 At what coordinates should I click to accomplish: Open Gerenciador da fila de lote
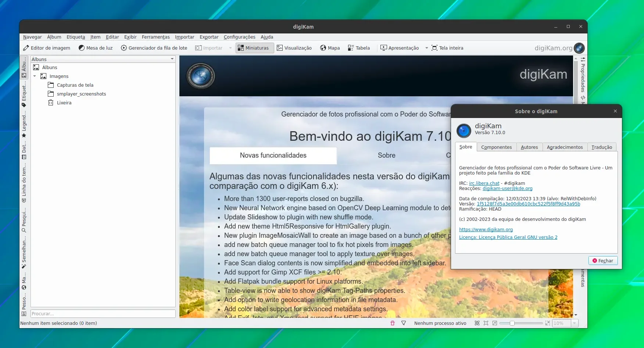[x=154, y=48]
